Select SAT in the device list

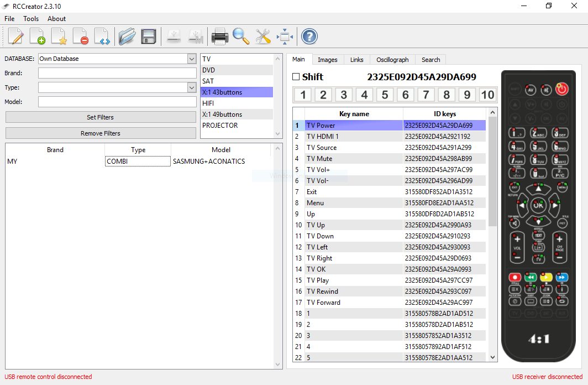237,81
